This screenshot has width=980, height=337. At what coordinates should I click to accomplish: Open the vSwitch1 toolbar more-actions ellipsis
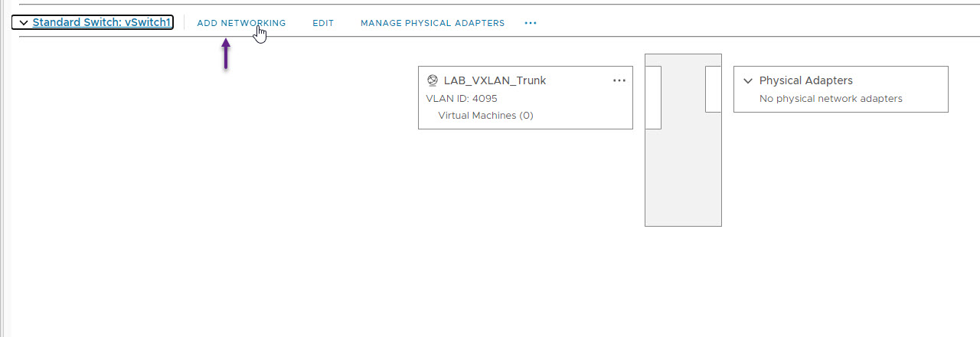click(x=531, y=23)
